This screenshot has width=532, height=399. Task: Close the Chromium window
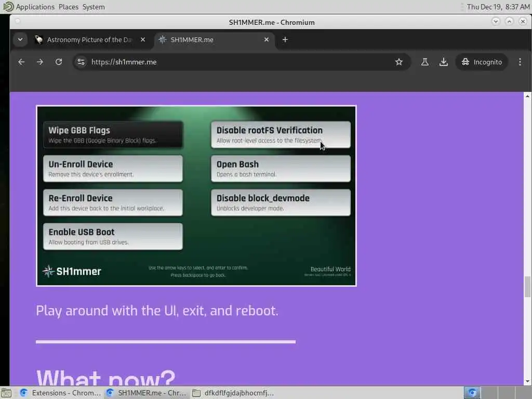pos(523,21)
